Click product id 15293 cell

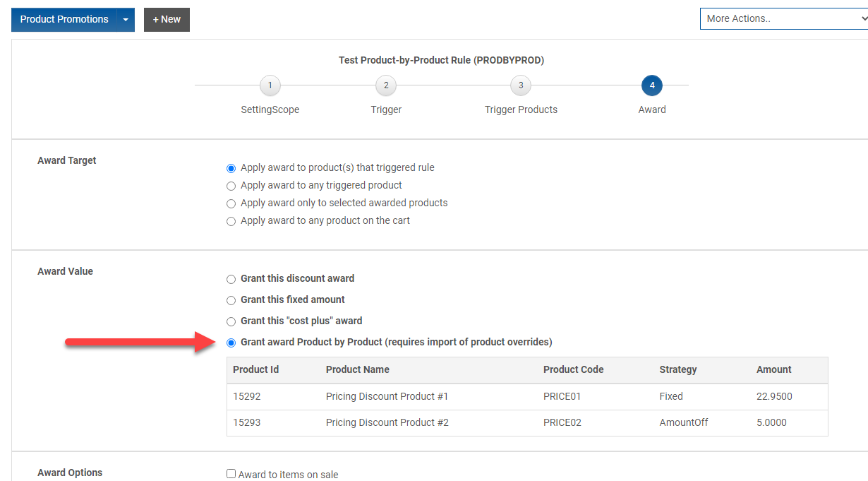246,422
